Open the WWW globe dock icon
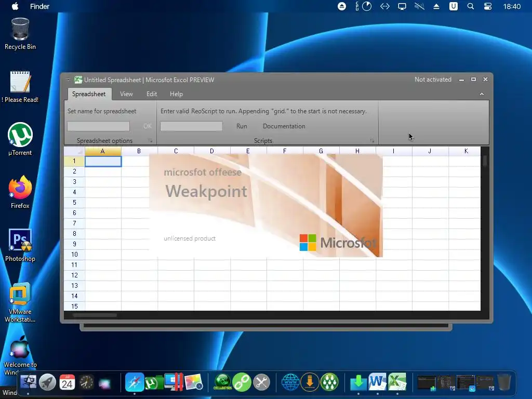The width and height of the screenshot is (532, 399). point(290,382)
